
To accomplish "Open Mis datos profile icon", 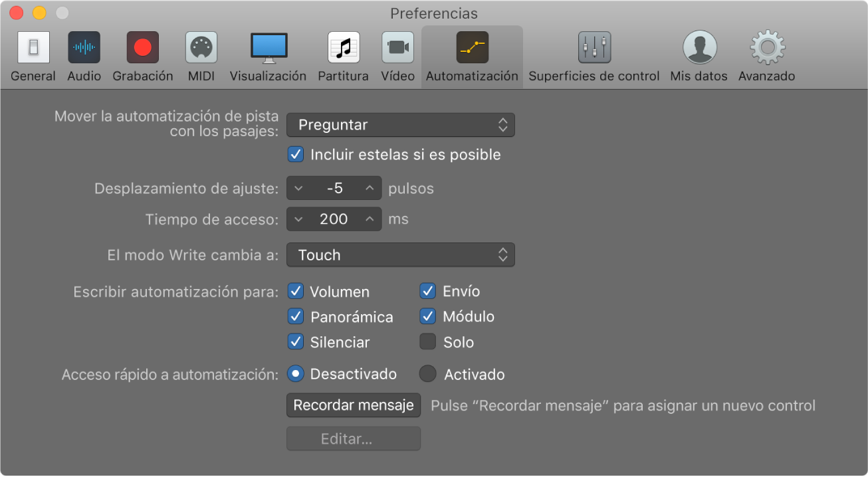I will (x=700, y=48).
